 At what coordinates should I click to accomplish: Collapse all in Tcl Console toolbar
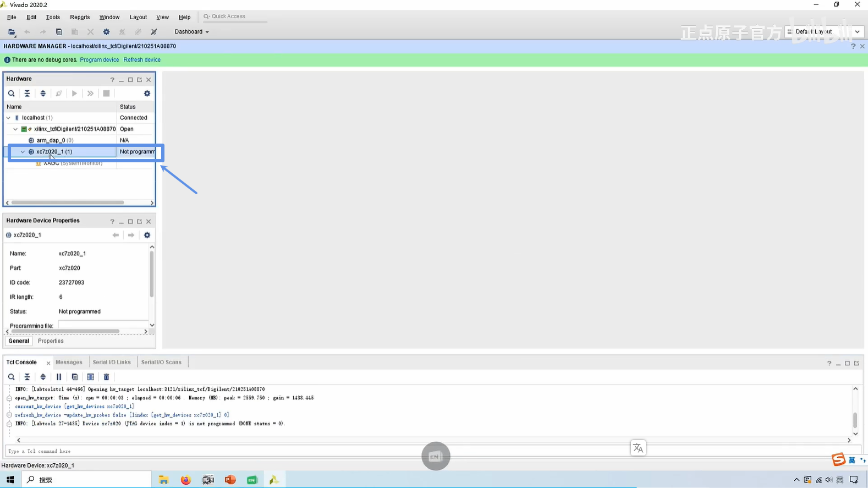pos(27,377)
